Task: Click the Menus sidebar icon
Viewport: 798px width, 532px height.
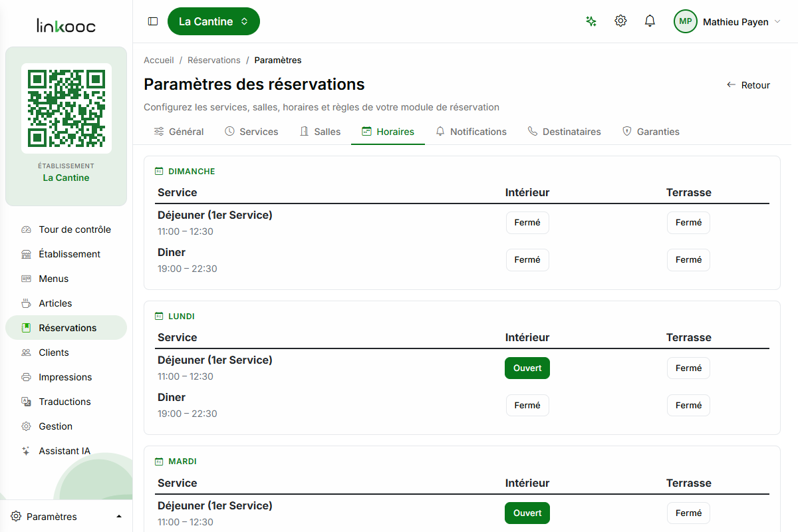Action: (27, 279)
